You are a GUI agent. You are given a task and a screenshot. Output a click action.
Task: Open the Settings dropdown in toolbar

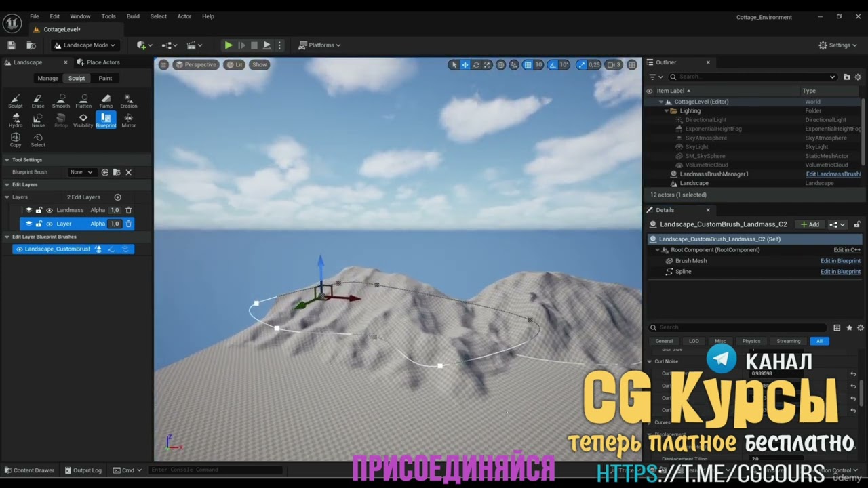coord(839,45)
